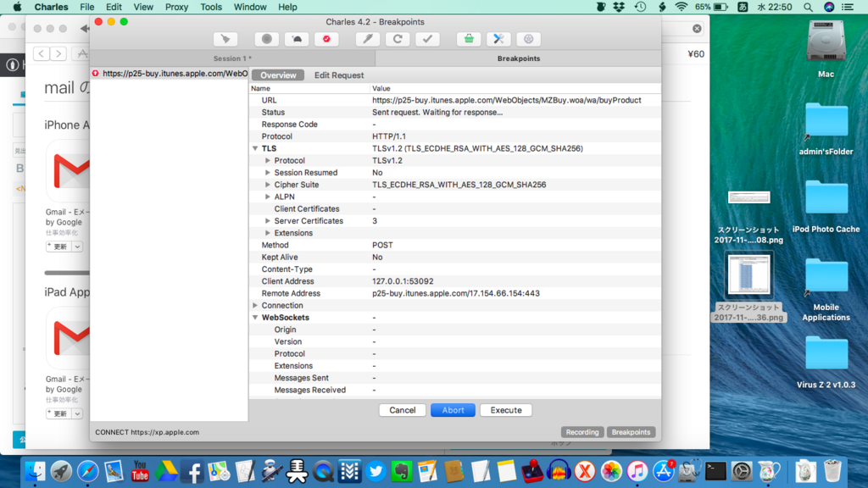
Task: Open the Tools menu
Action: (211, 7)
